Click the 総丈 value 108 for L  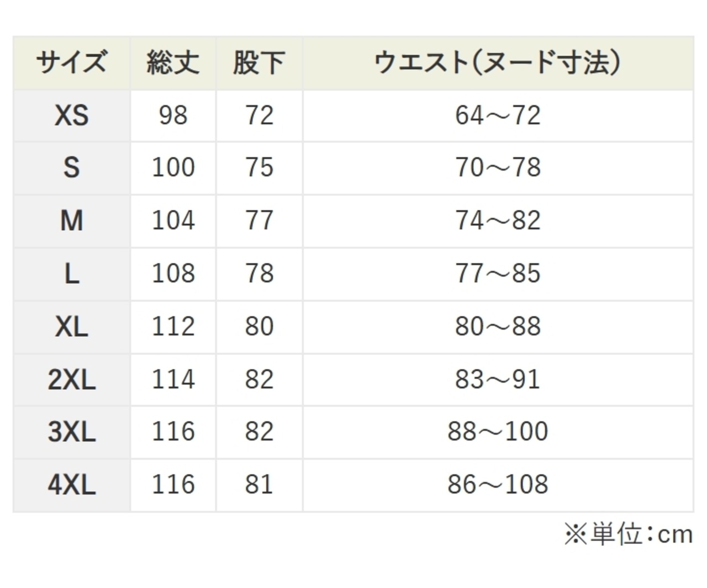click(x=173, y=273)
